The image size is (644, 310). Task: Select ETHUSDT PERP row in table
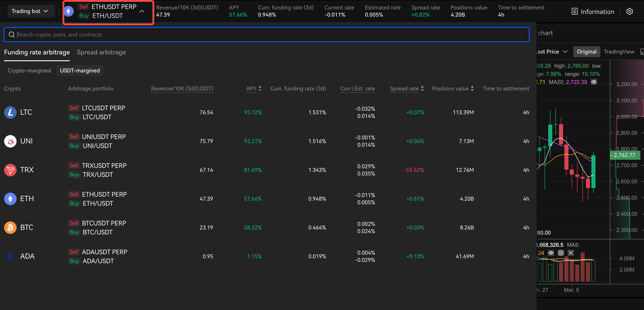[x=266, y=199]
